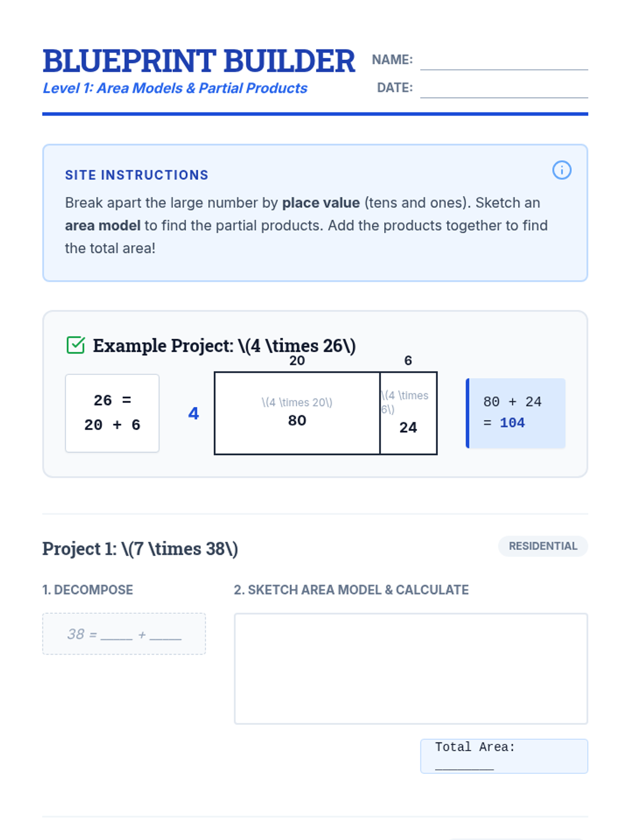Click the empty sketch area model box

[x=411, y=668]
